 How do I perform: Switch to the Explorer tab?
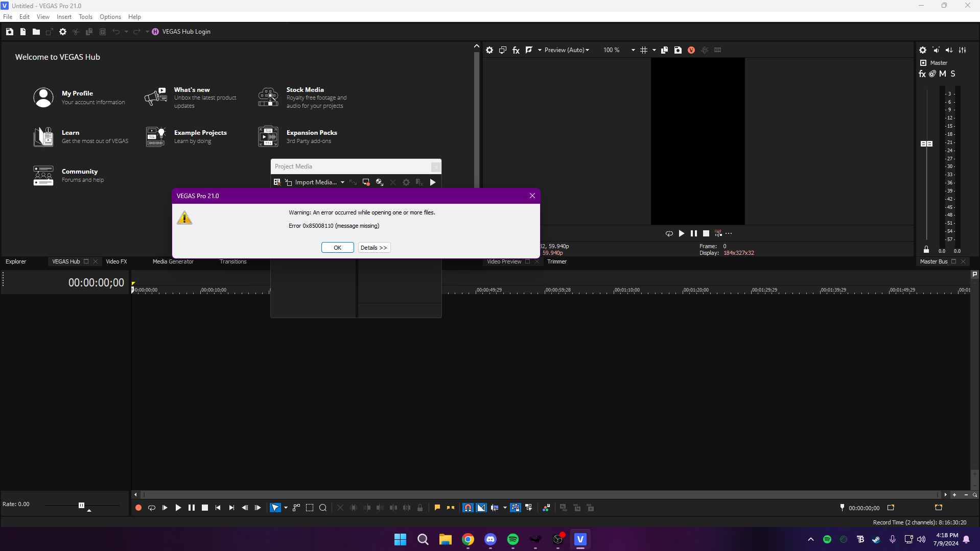point(16,261)
